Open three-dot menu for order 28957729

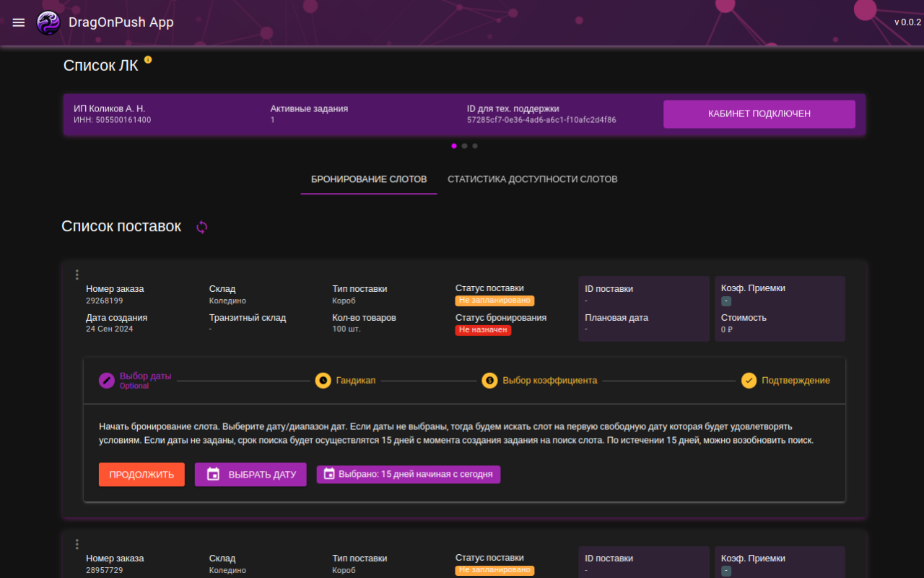pos(77,544)
